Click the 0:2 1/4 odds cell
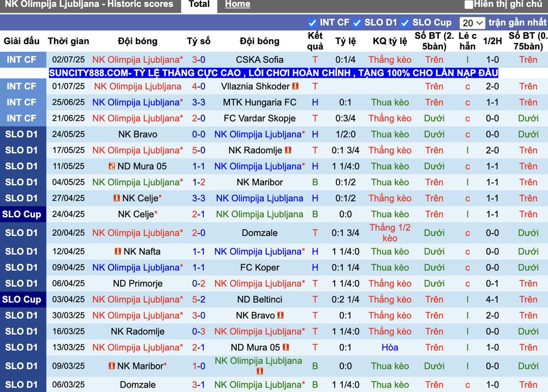This screenshot has width=548, height=392. (345, 299)
